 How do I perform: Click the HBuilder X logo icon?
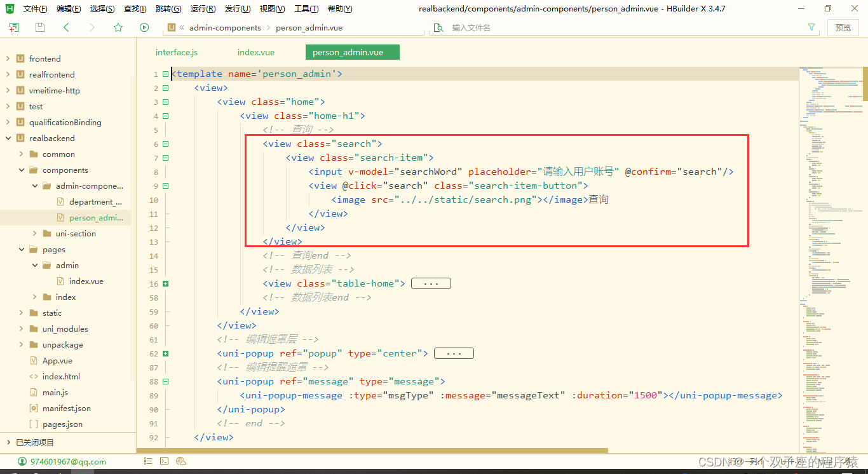click(x=10, y=8)
